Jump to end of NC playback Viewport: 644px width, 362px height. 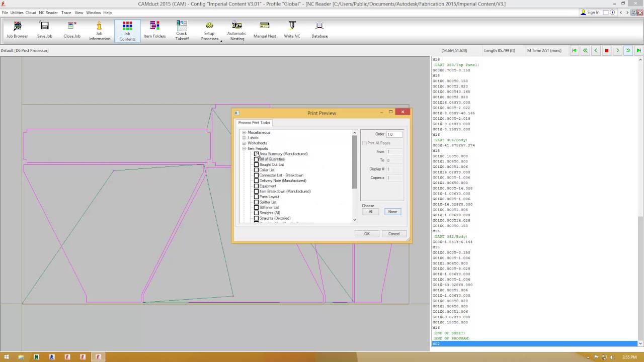coord(638,51)
